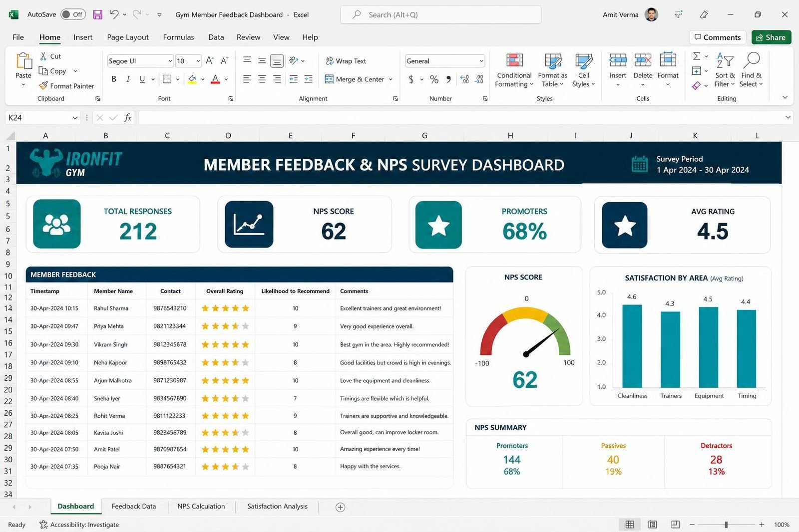The height and width of the screenshot is (532, 799).
Task: Open the File menu
Action: tap(18, 37)
